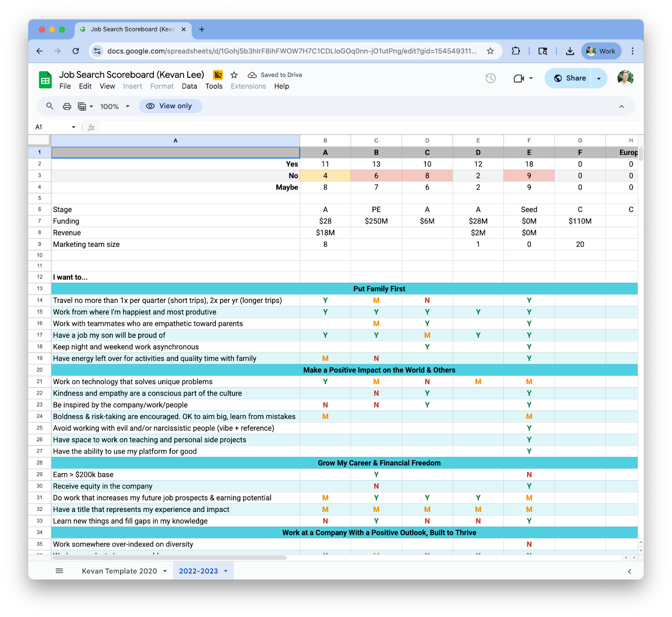The width and height of the screenshot is (672, 617).
Task: Open the Edit menu
Action: [x=85, y=86]
